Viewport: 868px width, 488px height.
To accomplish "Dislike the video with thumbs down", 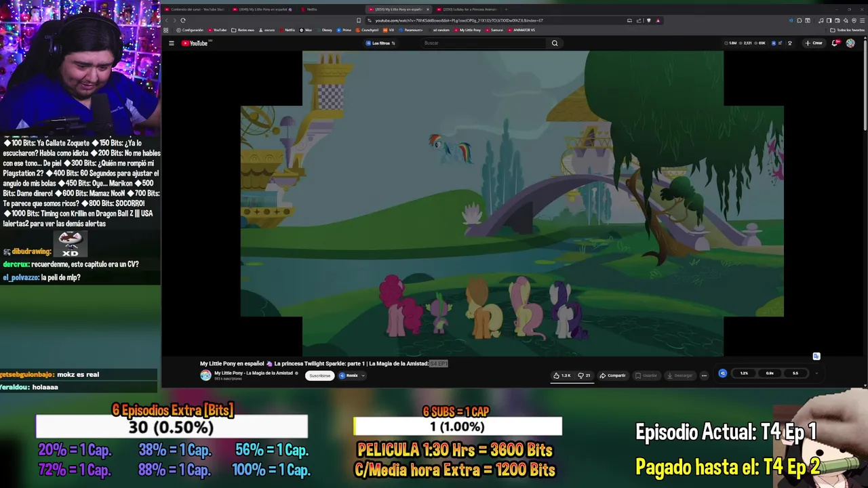I will pyautogui.click(x=584, y=375).
